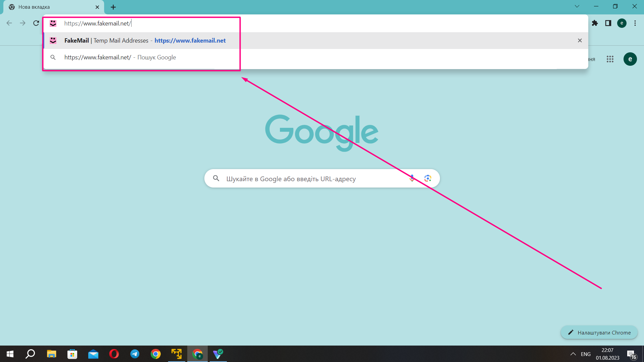Choose the fakemail.net Google search suggestion
Image resolution: width=644 pixels, height=362 pixels.
[315, 57]
